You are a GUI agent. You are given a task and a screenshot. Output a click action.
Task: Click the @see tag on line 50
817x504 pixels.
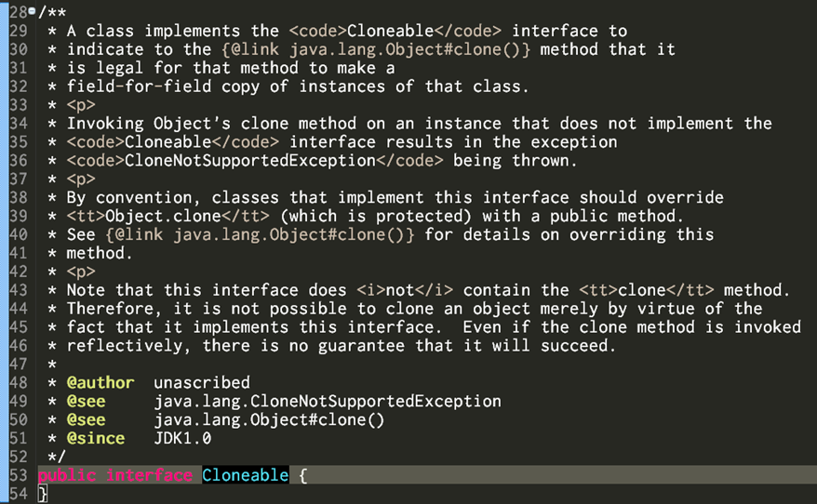[86, 419]
